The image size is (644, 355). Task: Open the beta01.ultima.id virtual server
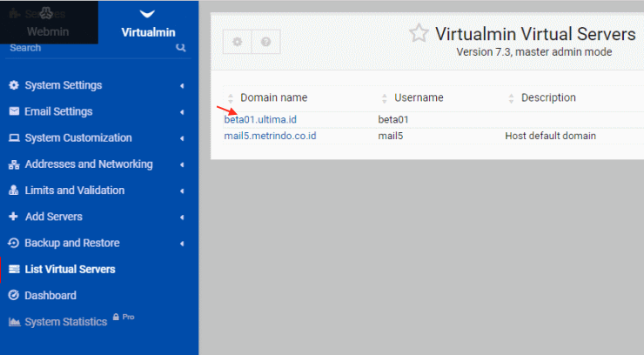click(x=260, y=119)
